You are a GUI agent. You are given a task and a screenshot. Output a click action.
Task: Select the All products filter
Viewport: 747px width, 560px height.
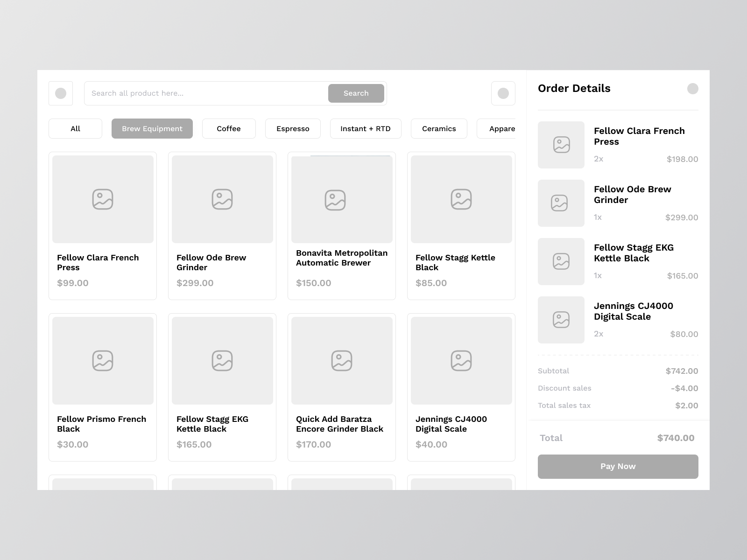click(75, 128)
